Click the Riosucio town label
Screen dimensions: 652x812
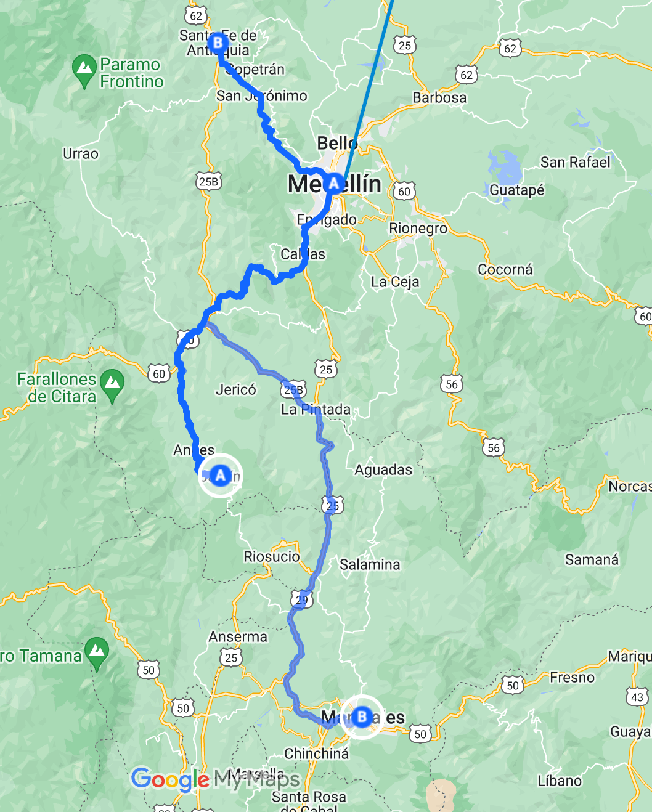pos(272,556)
